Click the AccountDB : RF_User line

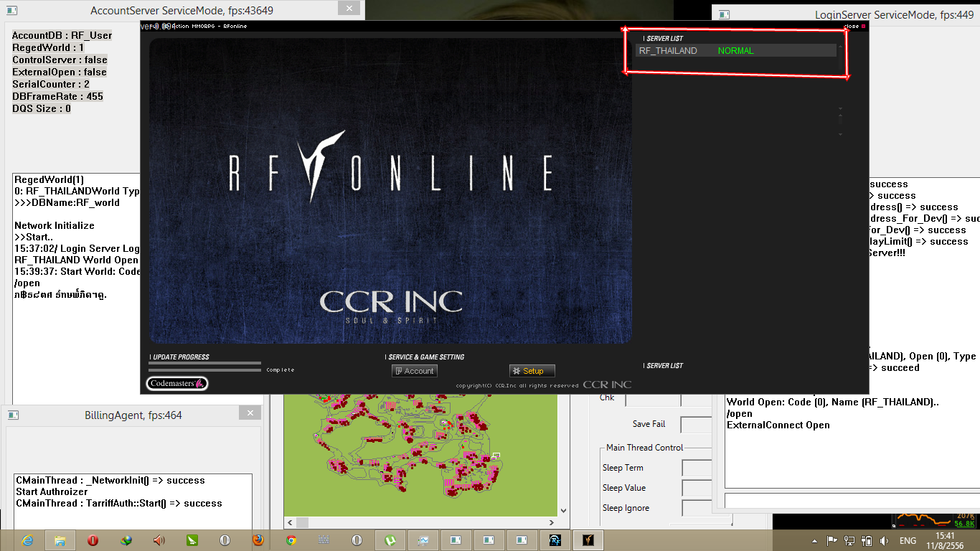tap(62, 35)
